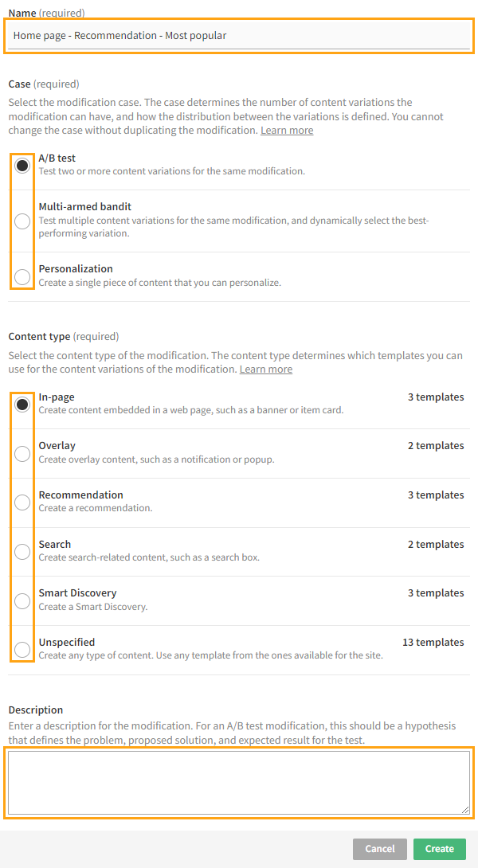Click '2 templates' beside Overlay
The image size is (478, 868).
tap(436, 446)
